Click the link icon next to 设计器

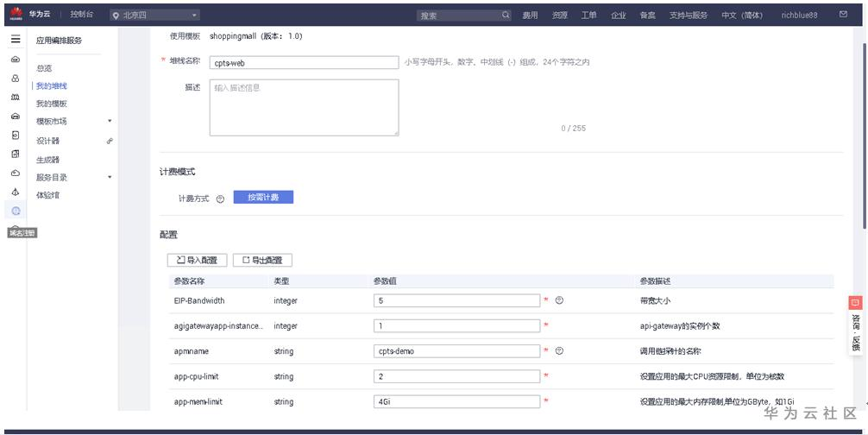click(110, 142)
